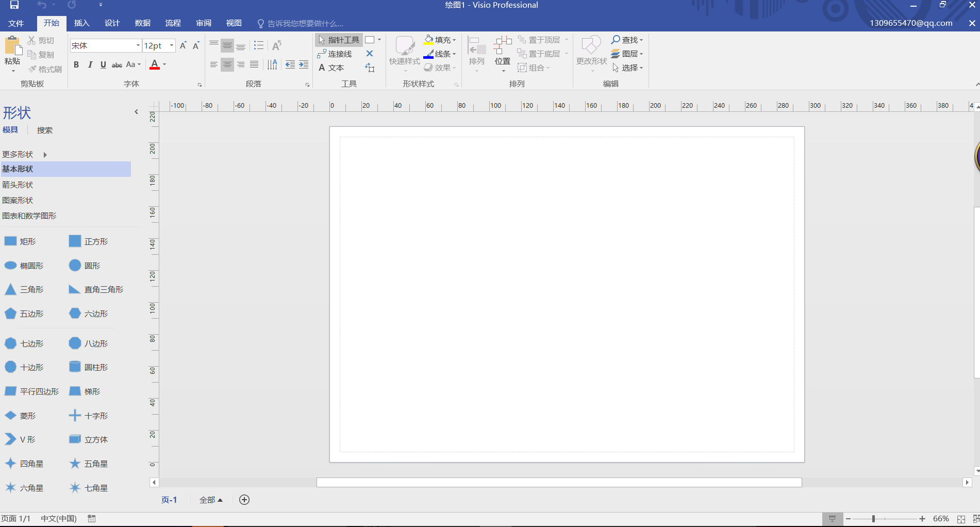The image size is (980, 527).
Task: Switch to the Review (审阅) tab
Action: [204, 23]
